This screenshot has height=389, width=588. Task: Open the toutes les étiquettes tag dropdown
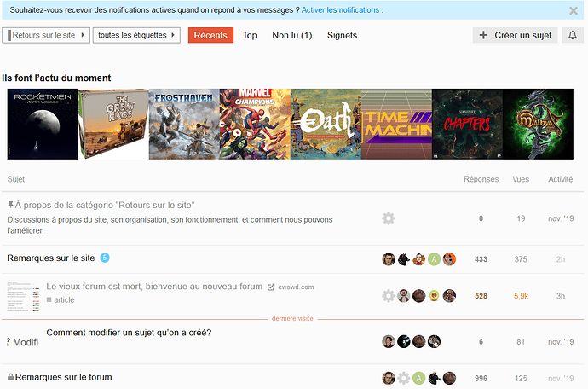136,35
